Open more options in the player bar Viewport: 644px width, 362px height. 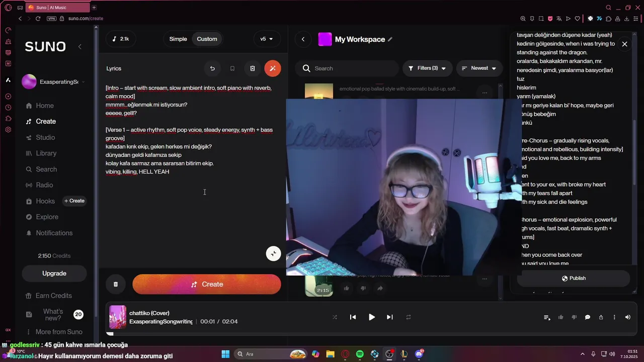coord(614,317)
